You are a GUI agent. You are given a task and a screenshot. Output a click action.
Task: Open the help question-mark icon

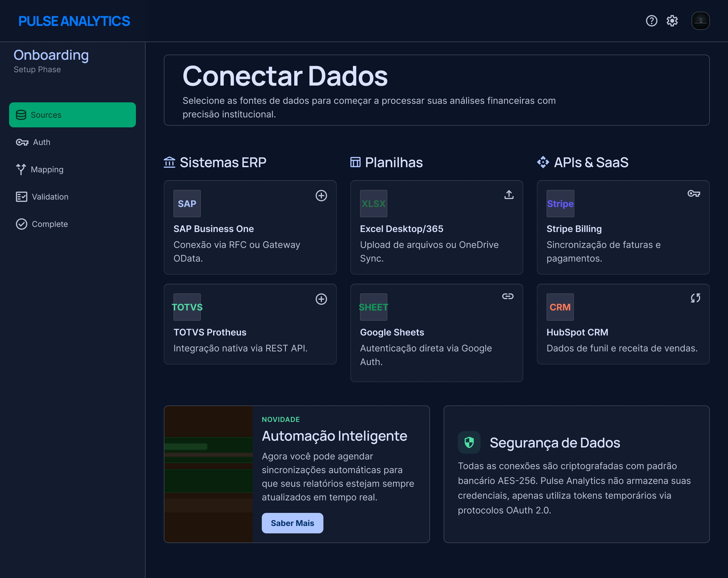(651, 21)
